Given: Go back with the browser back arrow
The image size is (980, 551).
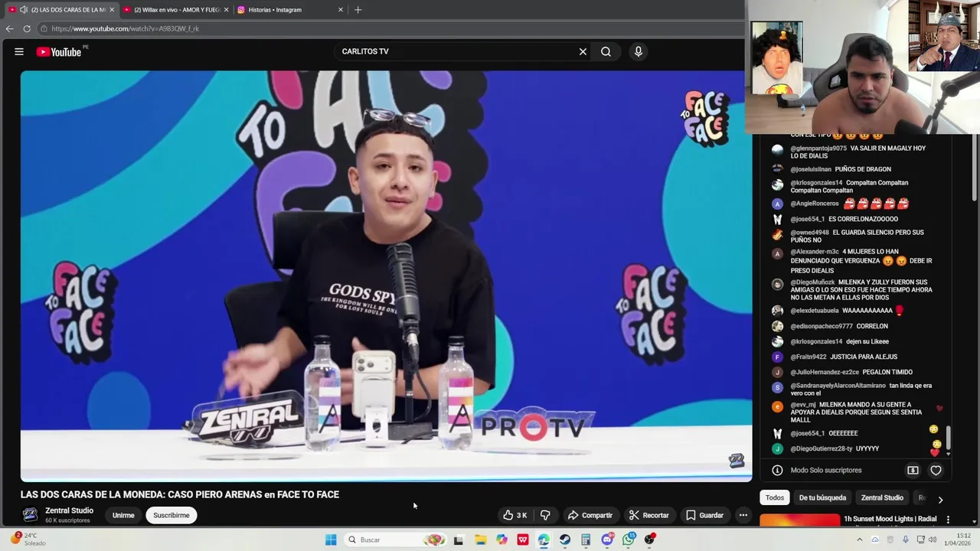Looking at the screenshot, I should coord(9,28).
